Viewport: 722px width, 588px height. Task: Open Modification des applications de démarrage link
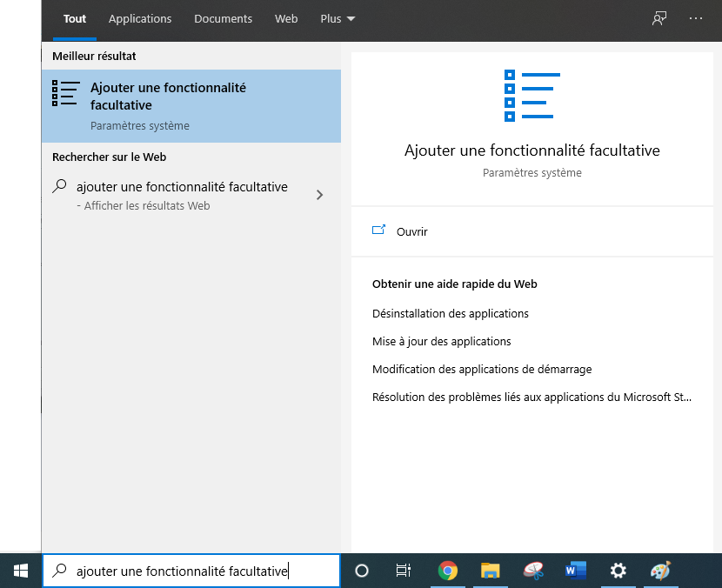coord(481,369)
